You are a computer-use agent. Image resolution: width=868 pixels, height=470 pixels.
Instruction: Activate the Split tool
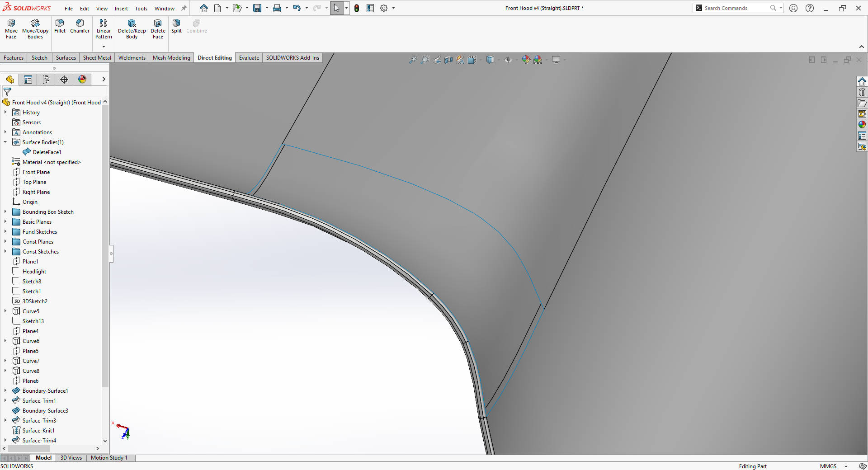click(176, 27)
